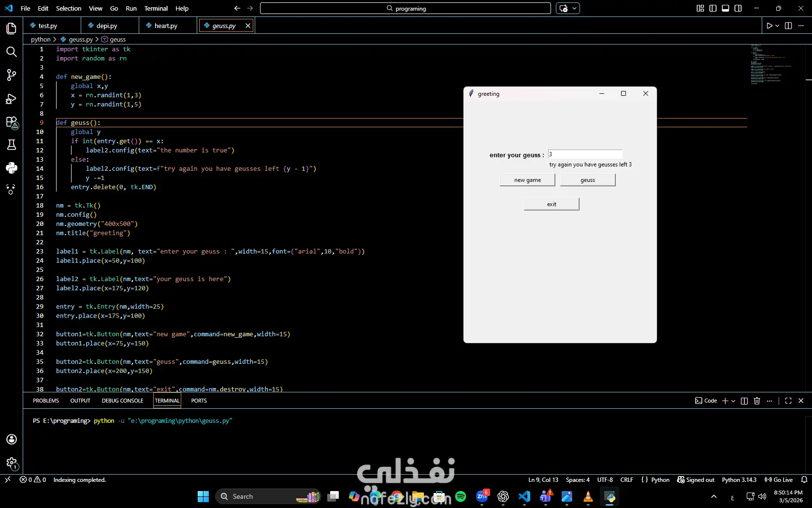This screenshot has width=812, height=508.
Task: Go back navigation arrow
Action: pos(237,8)
